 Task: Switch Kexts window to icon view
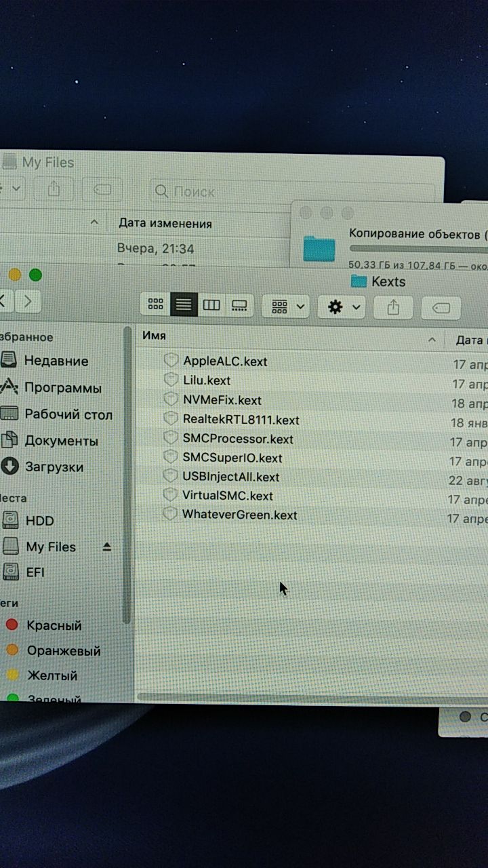click(x=155, y=305)
